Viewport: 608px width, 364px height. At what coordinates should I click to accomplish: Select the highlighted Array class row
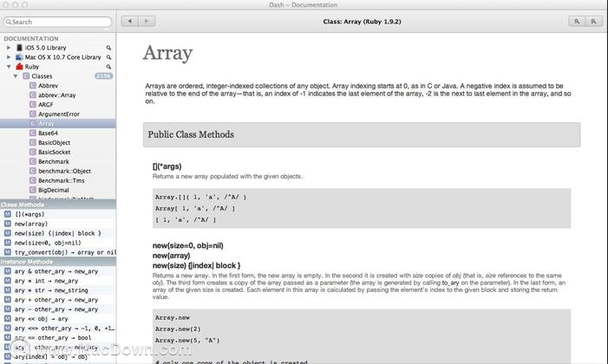pos(58,123)
